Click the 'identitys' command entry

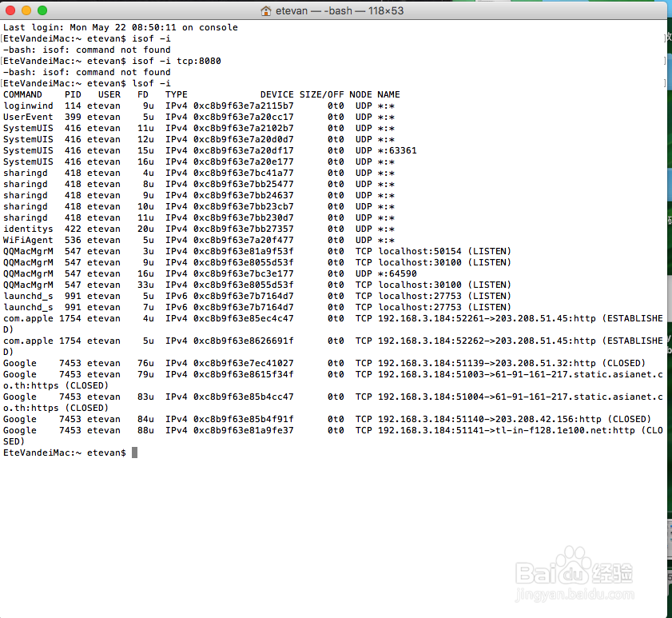tap(28, 229)
